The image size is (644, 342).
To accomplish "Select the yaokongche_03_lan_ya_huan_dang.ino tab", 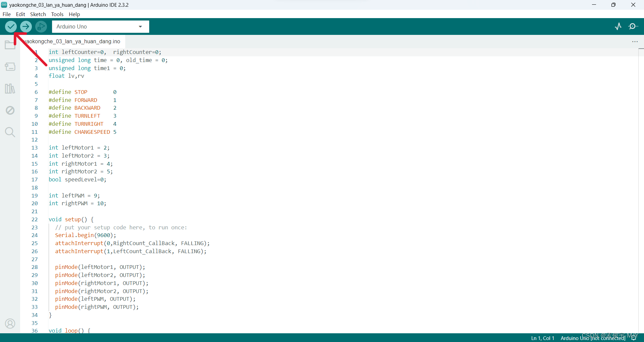I will (72, 41).
